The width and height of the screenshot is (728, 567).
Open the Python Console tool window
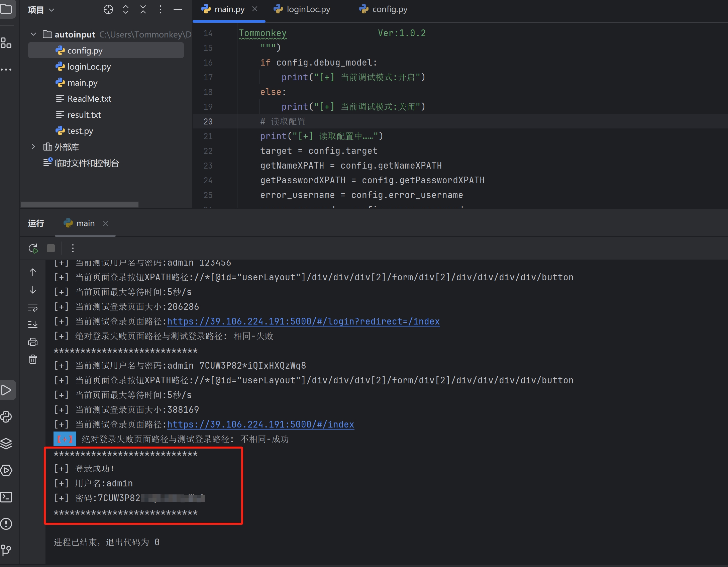point(6,417)
